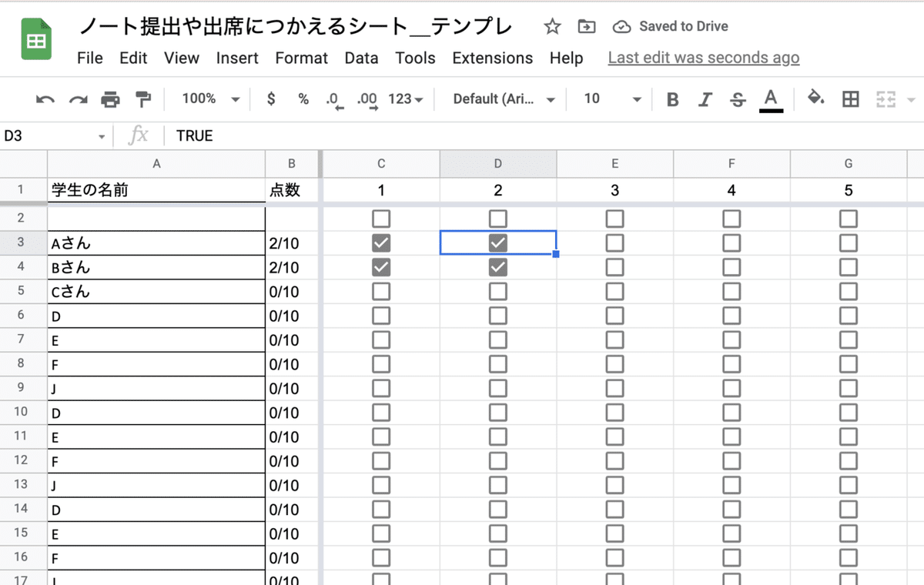Toggle strikethrough formatting
This screenshot has width=924, height=585.
pyautogui.click(x=738, y=99)
